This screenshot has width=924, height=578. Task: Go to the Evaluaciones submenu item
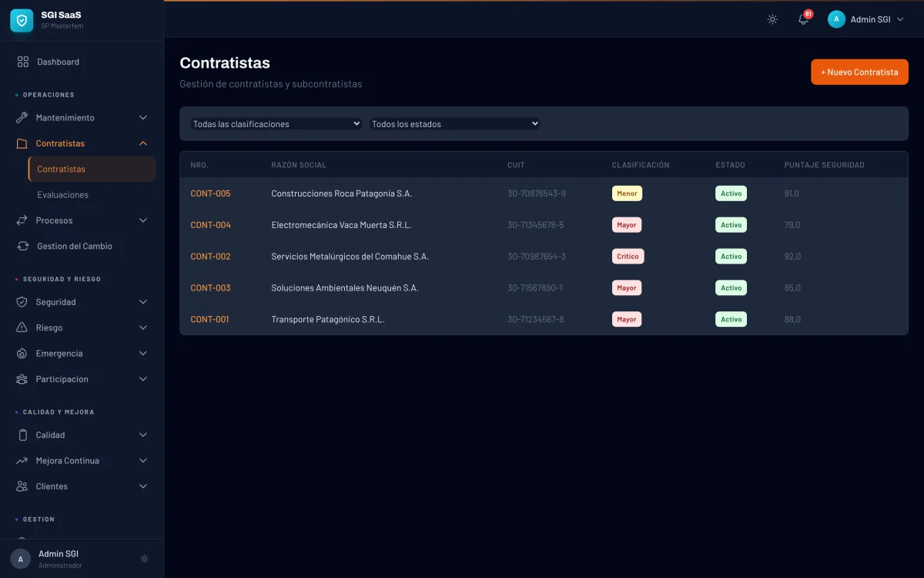pos(62,195)
